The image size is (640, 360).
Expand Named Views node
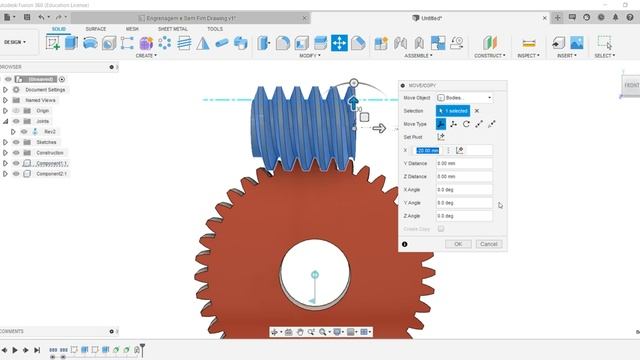pos(5,100)
